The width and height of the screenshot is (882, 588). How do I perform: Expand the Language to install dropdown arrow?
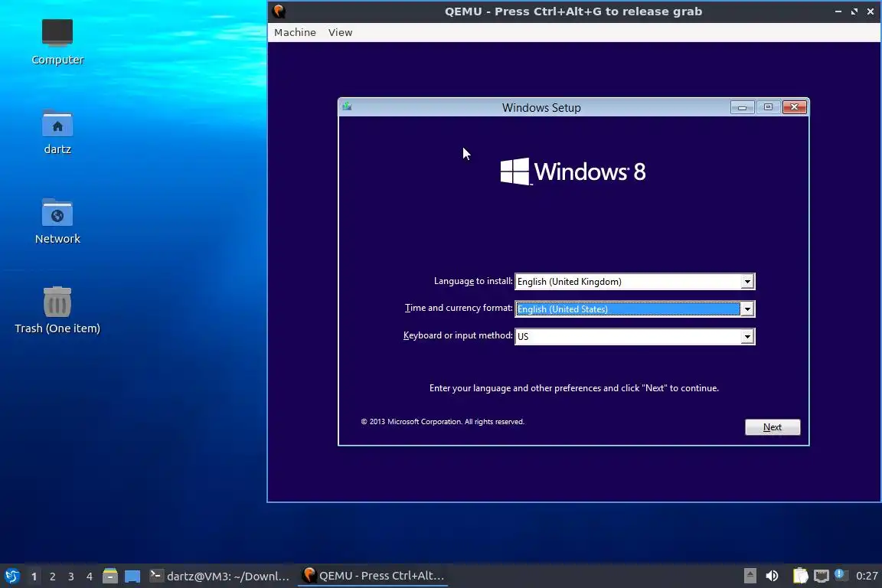(747, 281)
